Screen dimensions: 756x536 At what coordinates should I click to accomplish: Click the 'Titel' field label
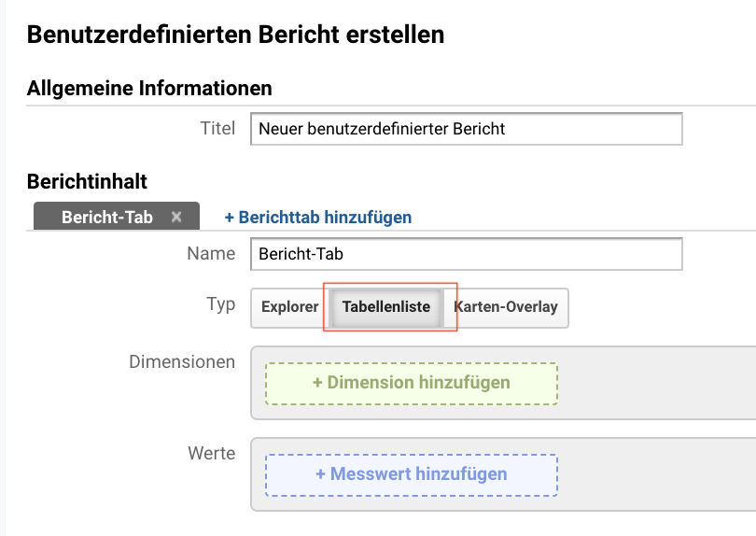point(217,128)
